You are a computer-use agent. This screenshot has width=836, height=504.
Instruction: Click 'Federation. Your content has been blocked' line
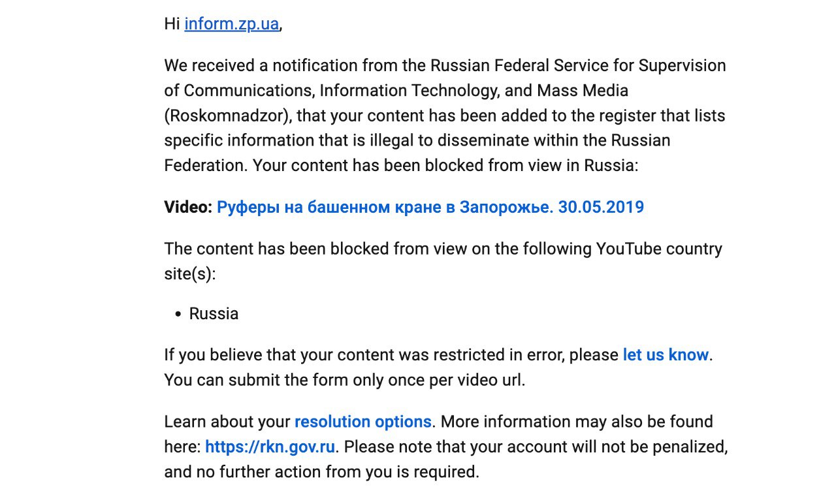401,166
